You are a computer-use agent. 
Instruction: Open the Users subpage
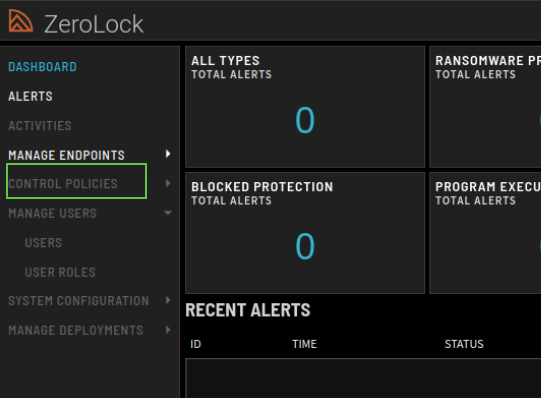click(x=43, y=243)
